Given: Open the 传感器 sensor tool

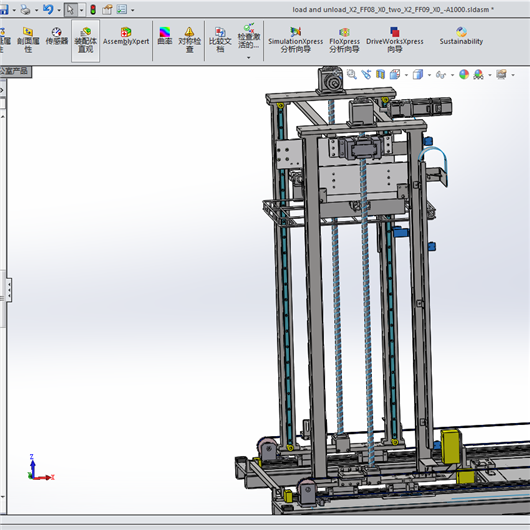Looking at the screenshot, I should coord(57,37).
